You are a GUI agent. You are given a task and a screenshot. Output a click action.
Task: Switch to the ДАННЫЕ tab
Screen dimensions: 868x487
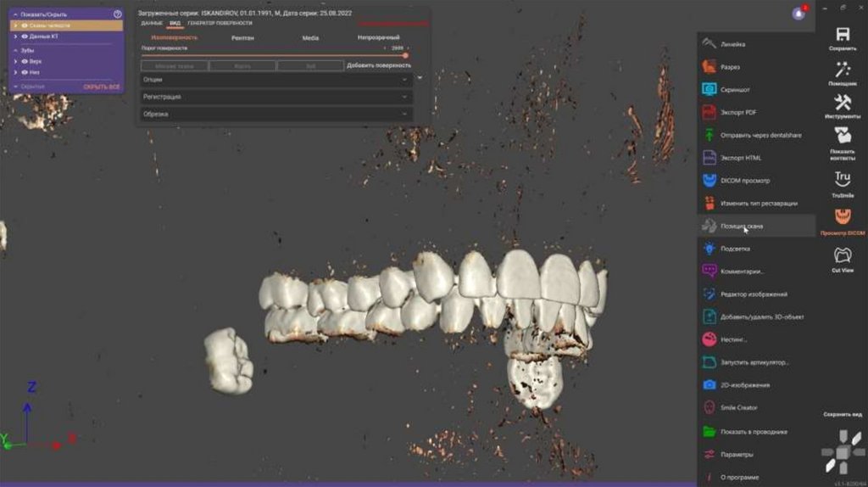pyautogui.click(x=152, y=23)
